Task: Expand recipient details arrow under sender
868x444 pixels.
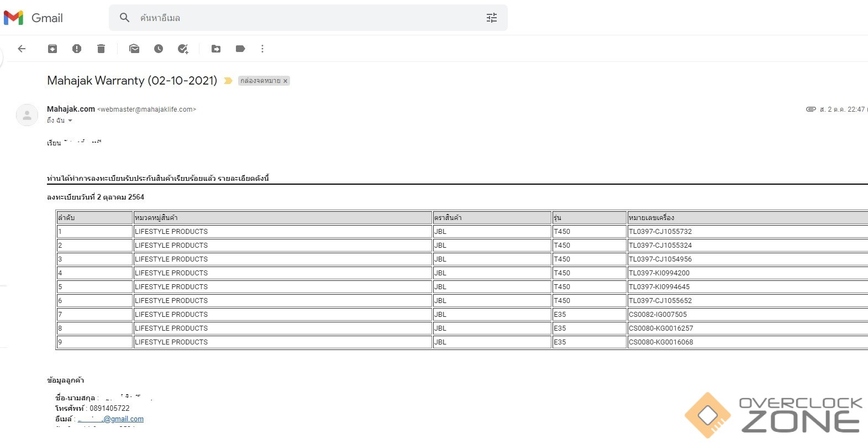Action: point(70,121)
